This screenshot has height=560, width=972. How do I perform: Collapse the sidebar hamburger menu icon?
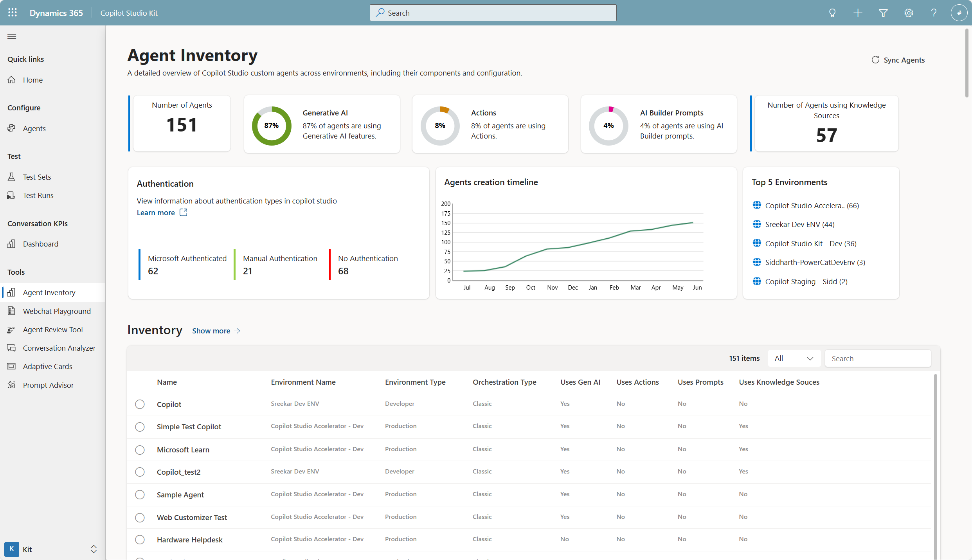pyautogui.click(x=12, y=36)
